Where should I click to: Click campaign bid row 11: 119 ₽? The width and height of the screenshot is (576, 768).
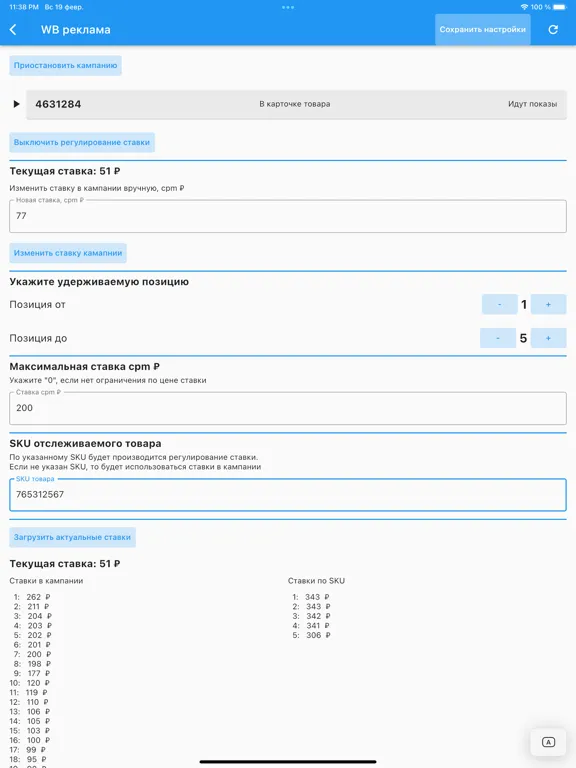coord(29,693)
